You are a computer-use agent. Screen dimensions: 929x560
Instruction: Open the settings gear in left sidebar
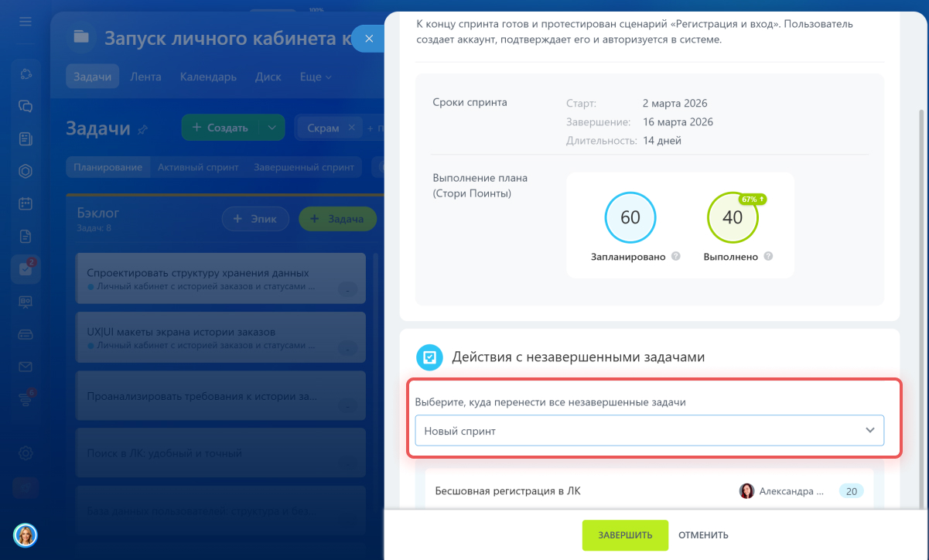coord(26,453)
